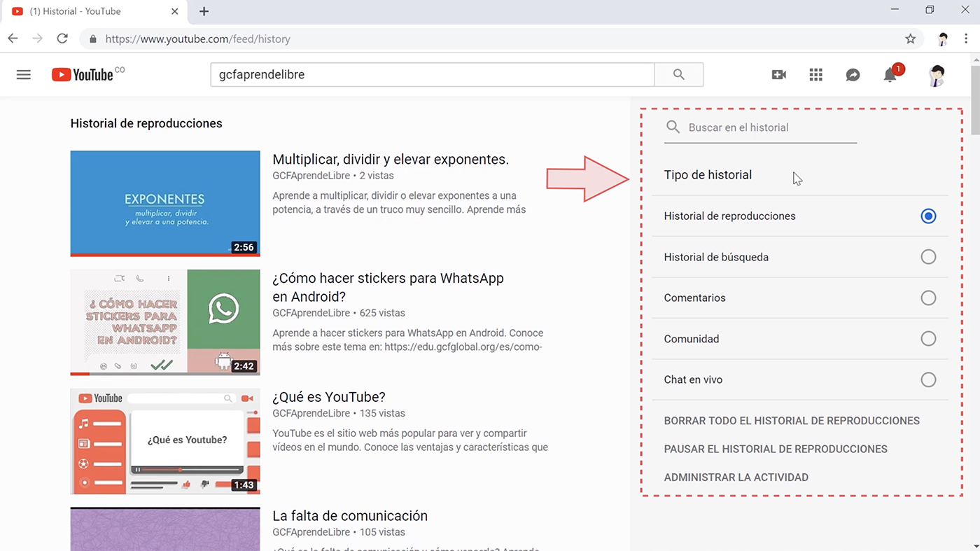Viewport: 980px width, 551px height.
Task: Open GCFAprendeLibre channel under ¿Qué es YouTube?
Action: click(x=311, y=413)
